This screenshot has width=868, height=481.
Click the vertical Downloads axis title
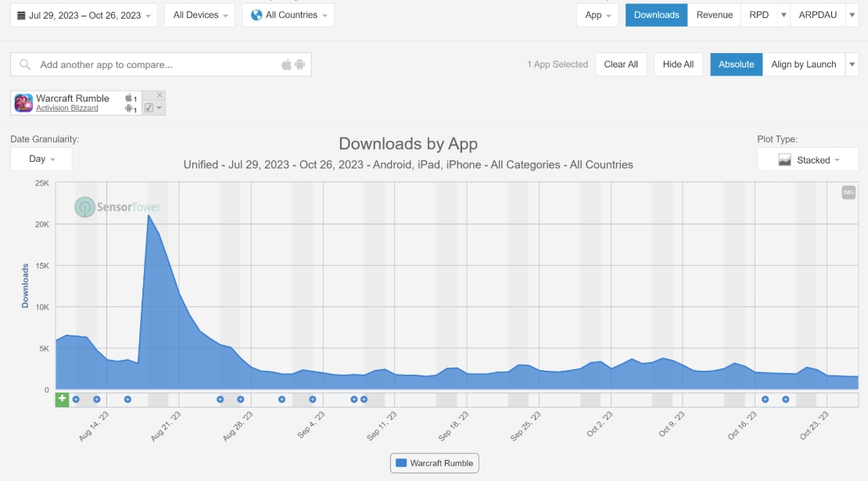(x=25, y=285)
